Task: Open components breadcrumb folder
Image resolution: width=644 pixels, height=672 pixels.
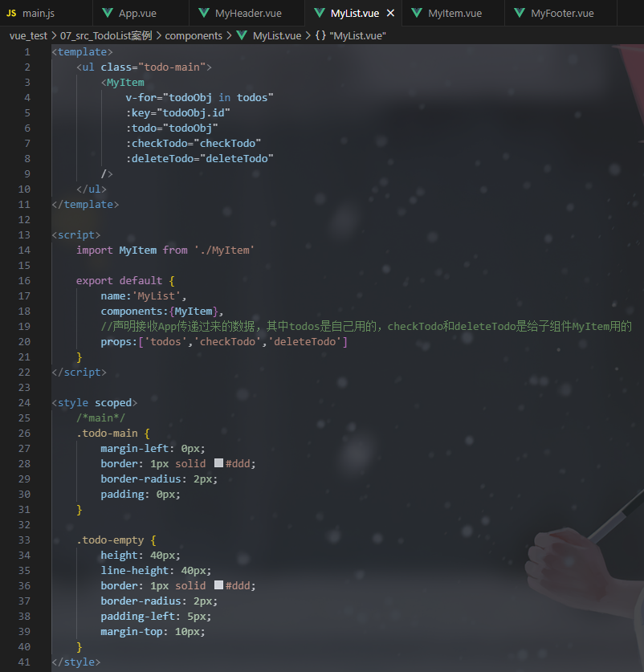Action: [194, 35]
